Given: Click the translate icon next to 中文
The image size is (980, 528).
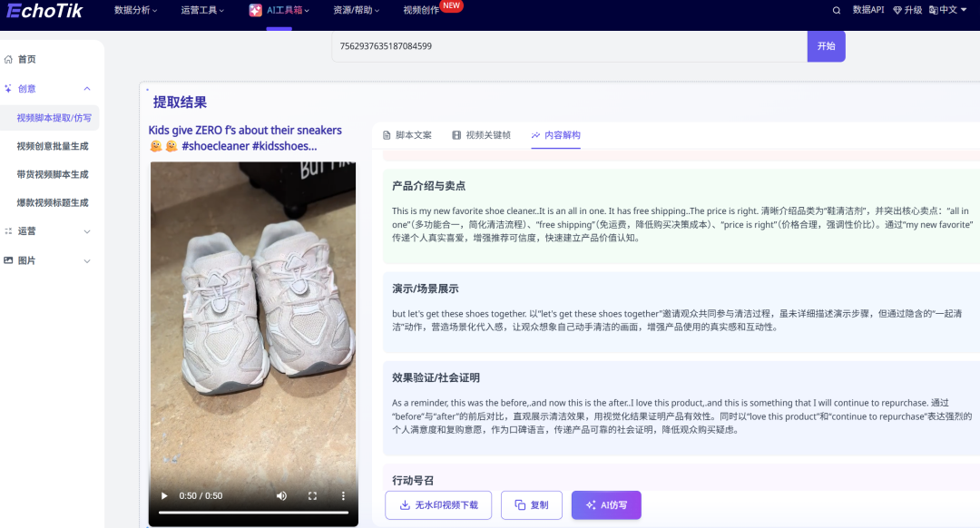Looking at the screenshot, I should point(935,11).
